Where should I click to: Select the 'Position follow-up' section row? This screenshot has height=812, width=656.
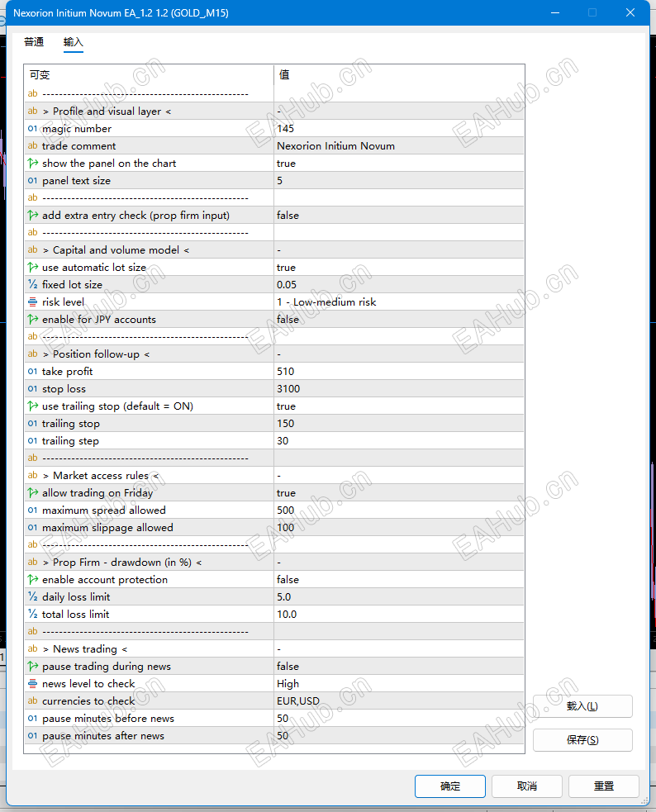tap(274, 354)
